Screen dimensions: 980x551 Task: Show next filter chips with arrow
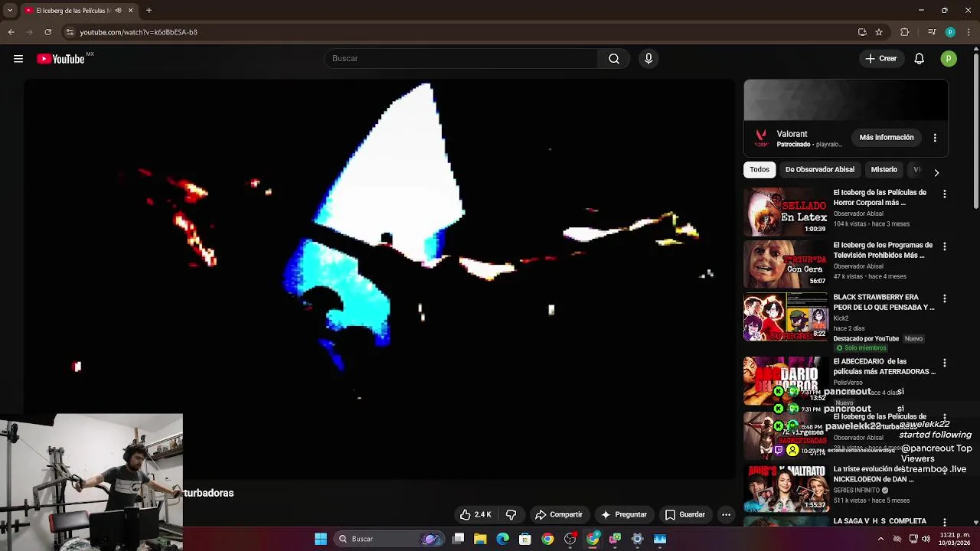[936, 172]
